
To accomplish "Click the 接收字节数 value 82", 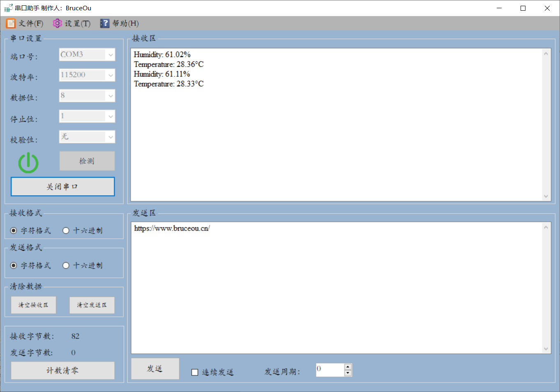I will [x=75, y=336].
